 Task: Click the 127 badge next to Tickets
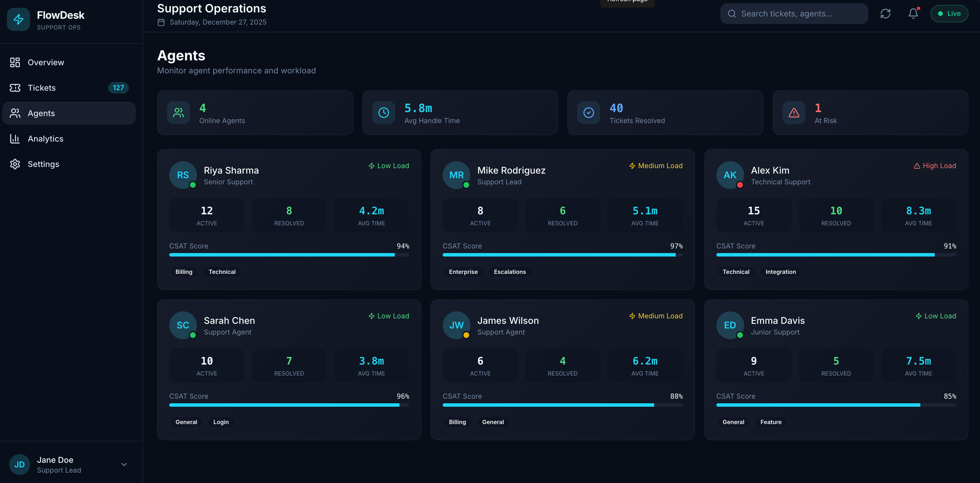click(x=118, y=88)
